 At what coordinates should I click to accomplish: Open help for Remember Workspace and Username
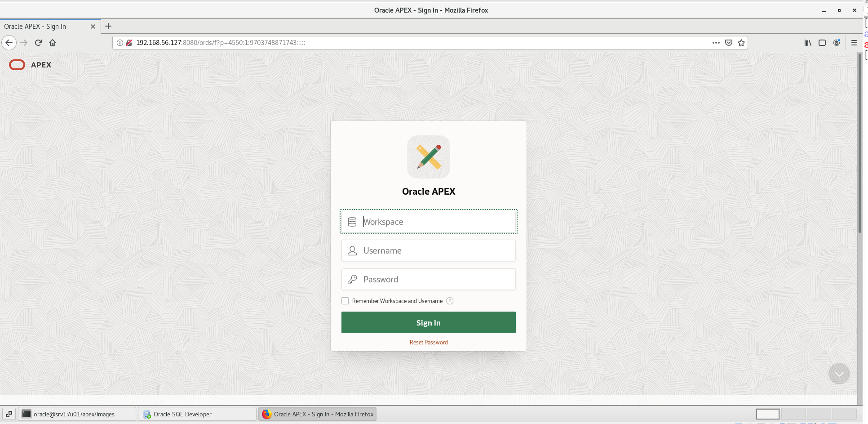coord(450,301)
